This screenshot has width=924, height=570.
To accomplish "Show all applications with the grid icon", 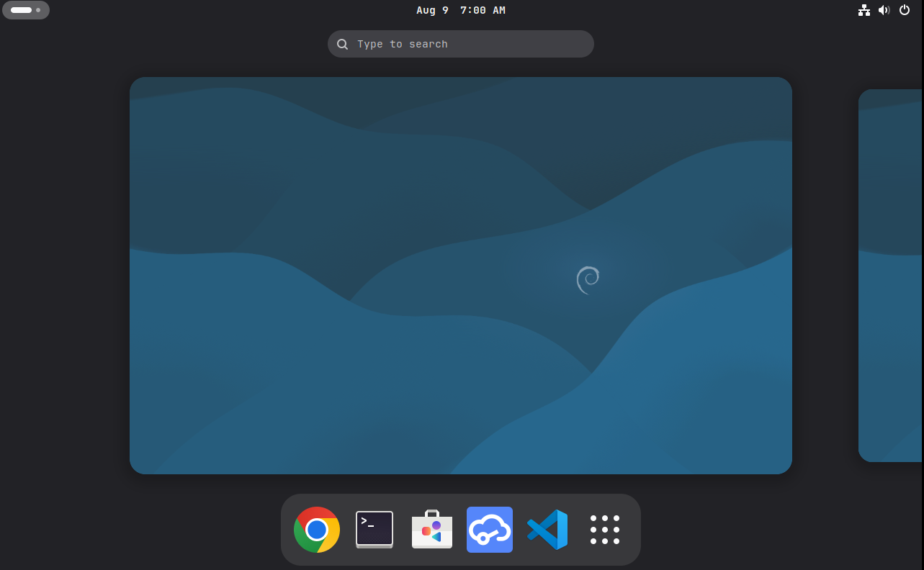I will (605, 530).
